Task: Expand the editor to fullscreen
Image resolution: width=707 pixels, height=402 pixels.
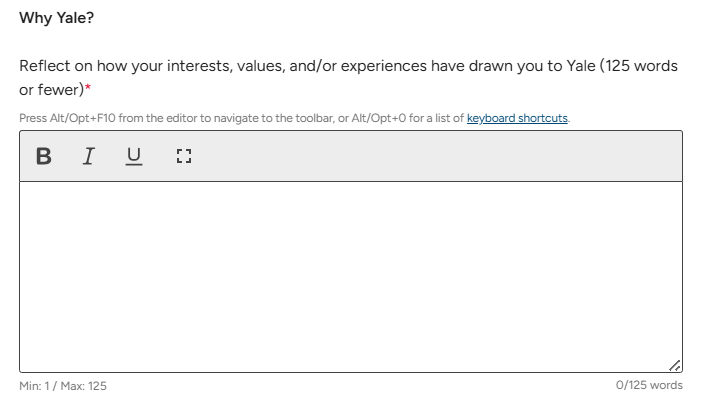Action: [183, 156]
